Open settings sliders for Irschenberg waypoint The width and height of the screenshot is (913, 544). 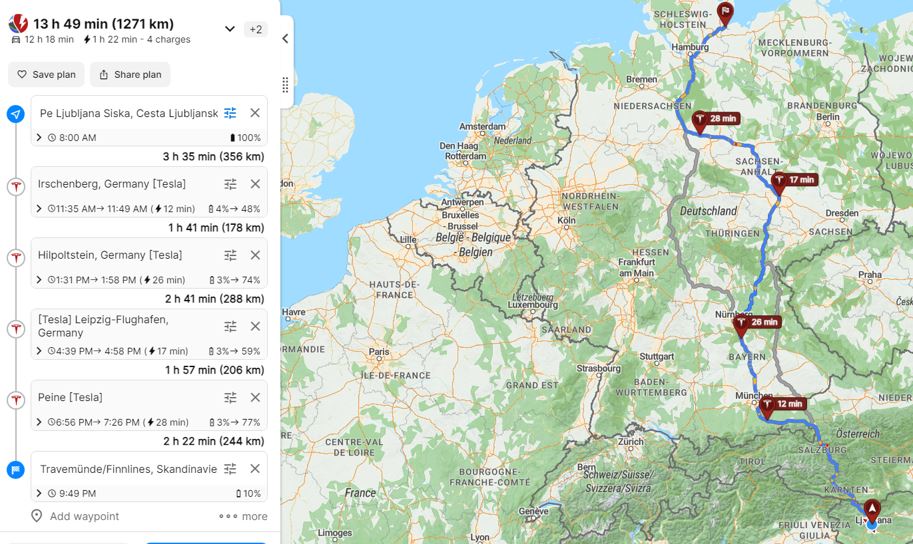pyautogui.click(x=231, y=184)
